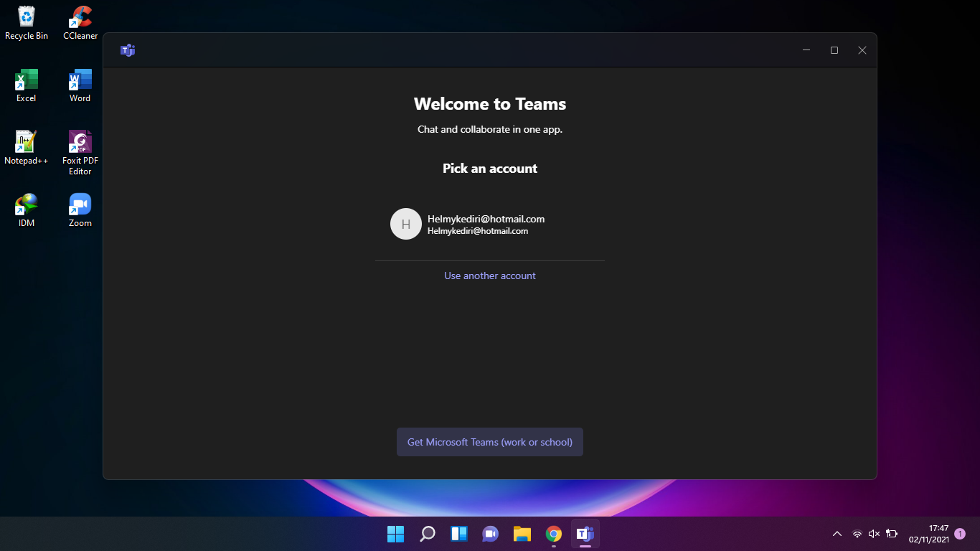Select the Word desktop shortcut
Image resolution: width=980 pixels, height=551 pixels.
(80, 85)
